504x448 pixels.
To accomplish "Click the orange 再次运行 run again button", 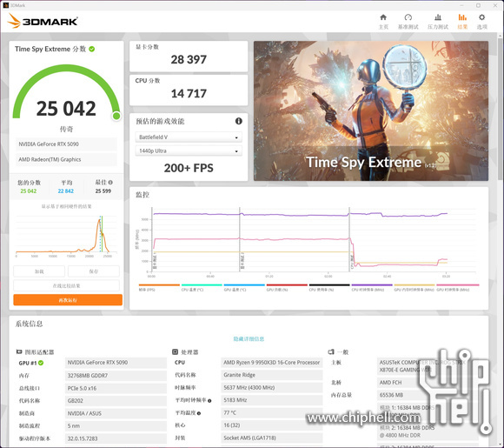I will [x=68, y=299].
